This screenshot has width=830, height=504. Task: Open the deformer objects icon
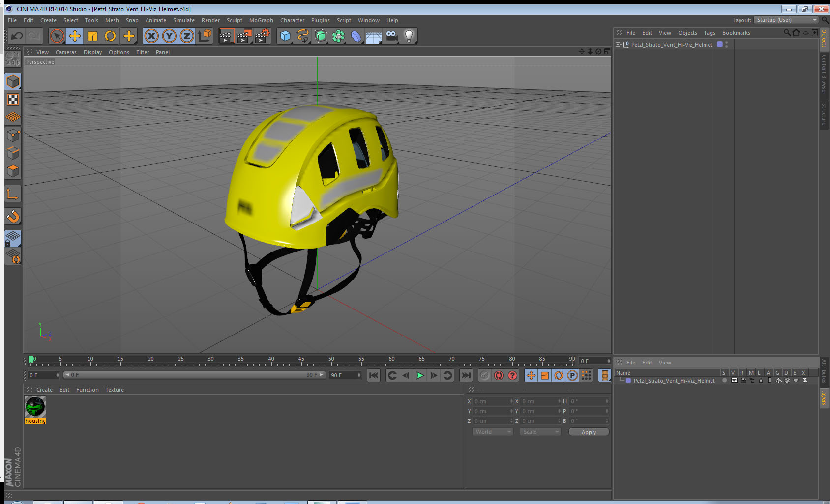click(x=356, y=36)
